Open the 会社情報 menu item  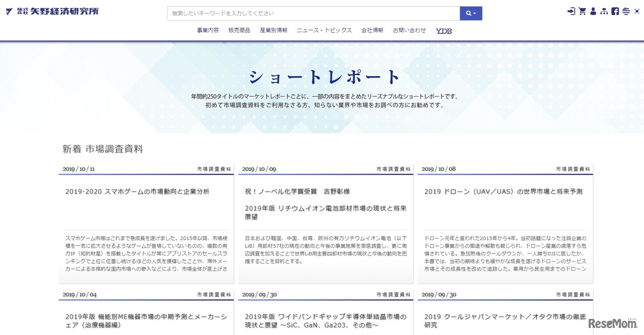click(372, 30)
